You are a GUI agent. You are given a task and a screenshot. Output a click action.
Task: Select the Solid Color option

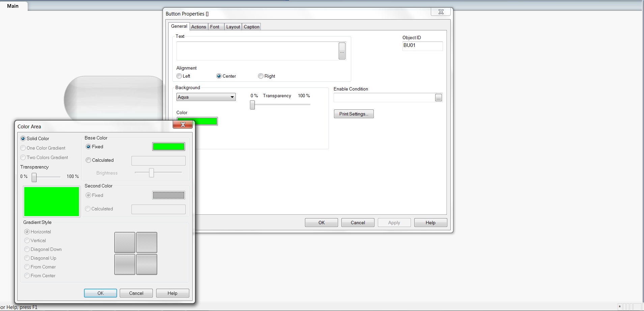35,138
